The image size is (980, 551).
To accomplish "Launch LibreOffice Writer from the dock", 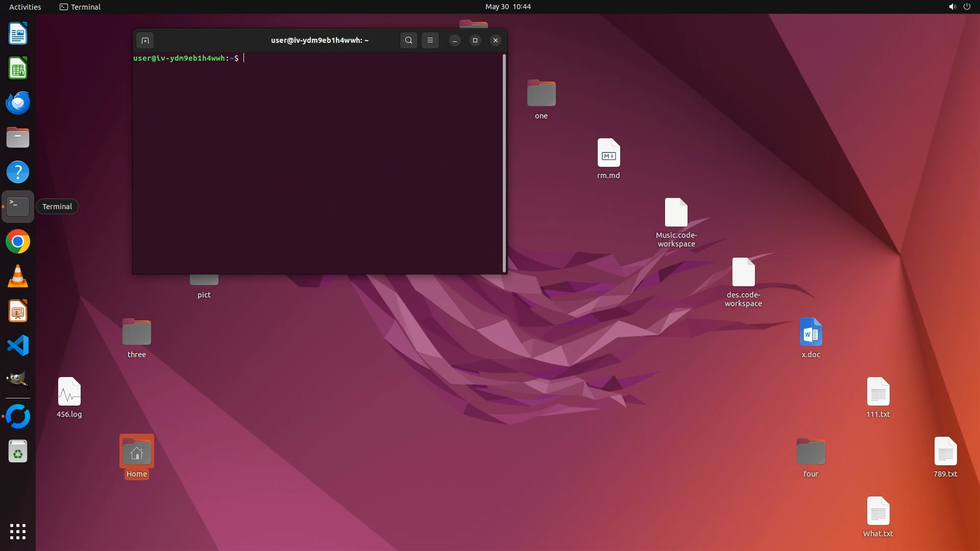I will click(x=18, y=34).
